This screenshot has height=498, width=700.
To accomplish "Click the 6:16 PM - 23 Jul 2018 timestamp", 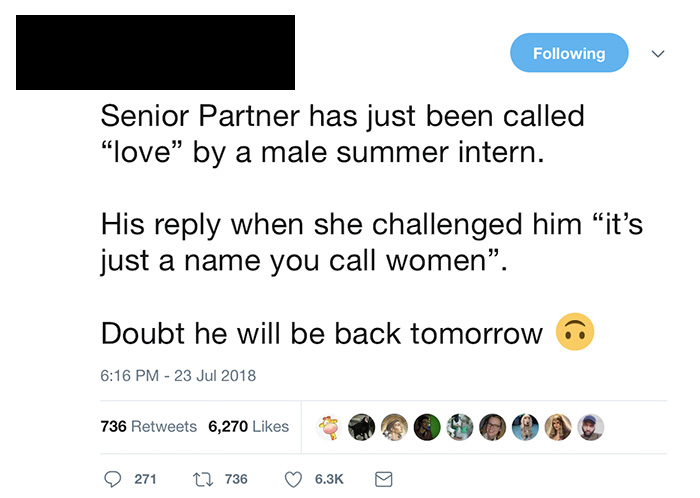I will pos(178,376).
